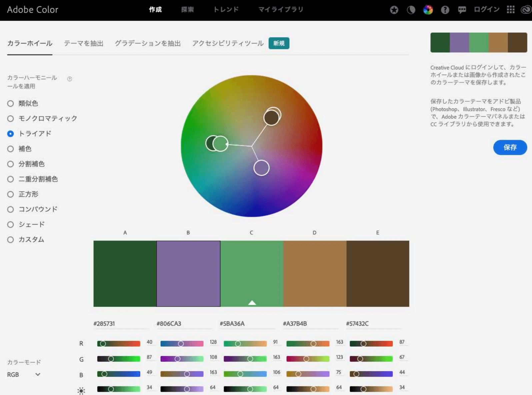Select purple swatch B
Viewport: 532px width, 395px height.
[188, 274]
